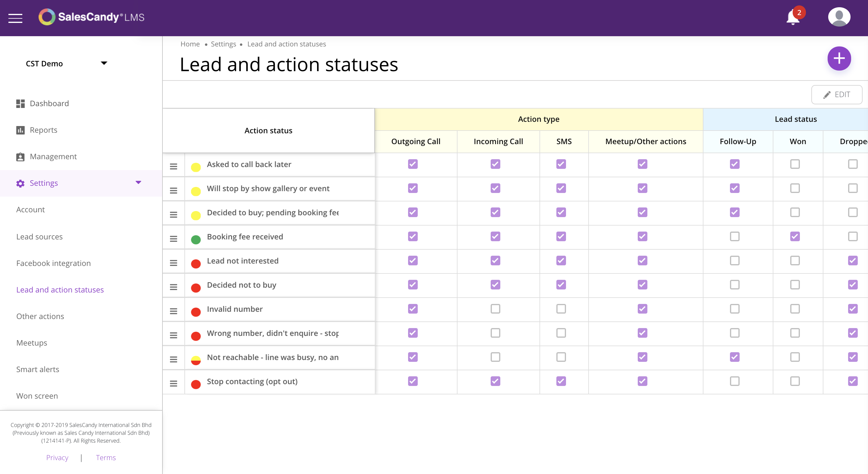This screenshot has width=868, height=474.
Task: Click the purple plus add button
Action: coord(839,58)
